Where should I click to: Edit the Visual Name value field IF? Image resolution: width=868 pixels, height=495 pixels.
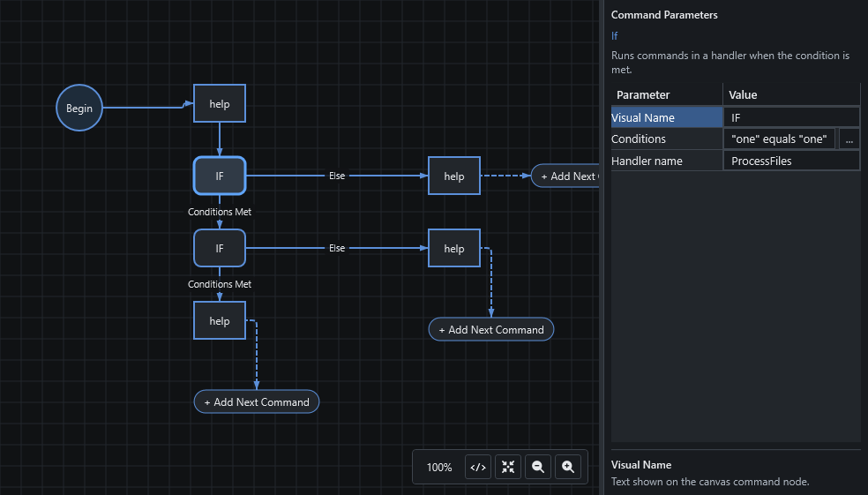791,117
